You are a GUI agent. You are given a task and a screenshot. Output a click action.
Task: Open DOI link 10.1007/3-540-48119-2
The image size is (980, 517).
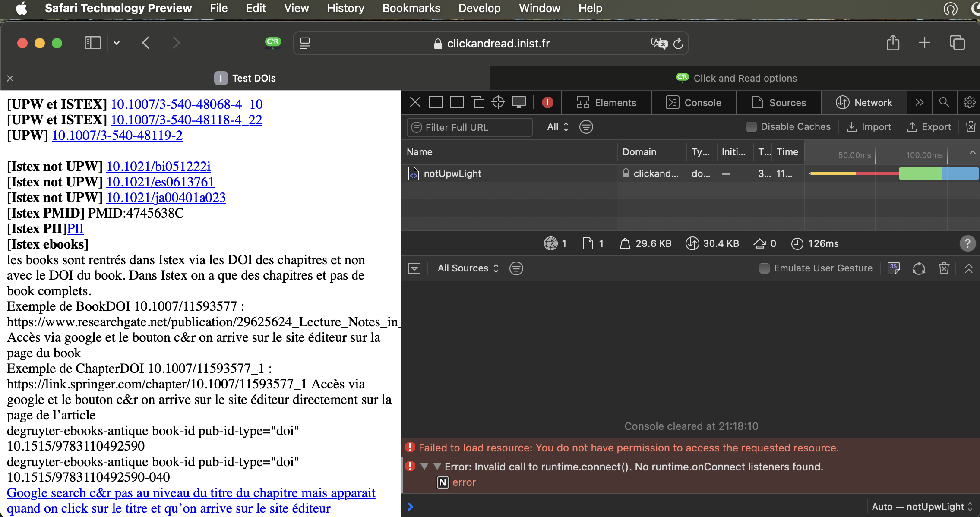(x=117, y=135)
